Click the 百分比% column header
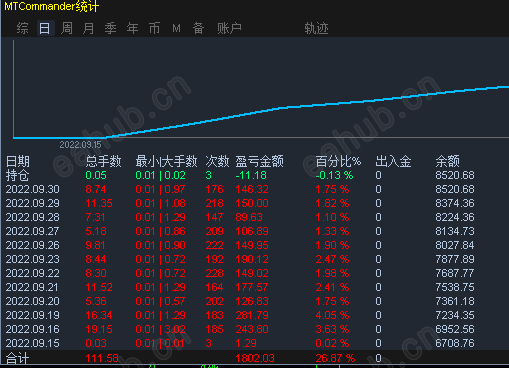 click(338, 162)
